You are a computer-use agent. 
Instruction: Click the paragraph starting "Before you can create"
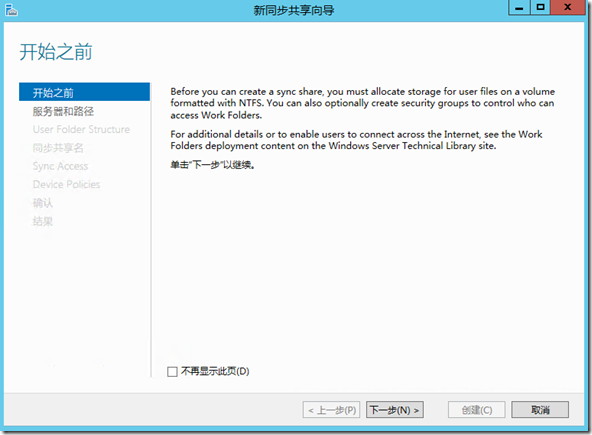362,103
